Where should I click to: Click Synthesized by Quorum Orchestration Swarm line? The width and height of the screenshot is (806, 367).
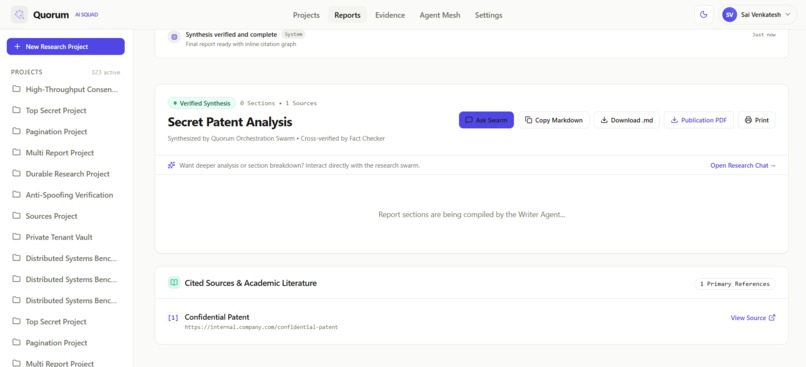tap(276, 139)
